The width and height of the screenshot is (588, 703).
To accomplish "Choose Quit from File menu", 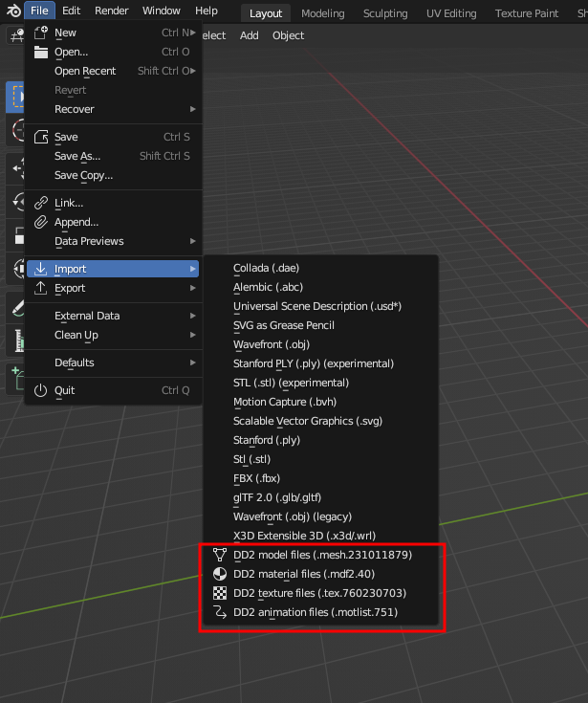I will tap(113, 390).
